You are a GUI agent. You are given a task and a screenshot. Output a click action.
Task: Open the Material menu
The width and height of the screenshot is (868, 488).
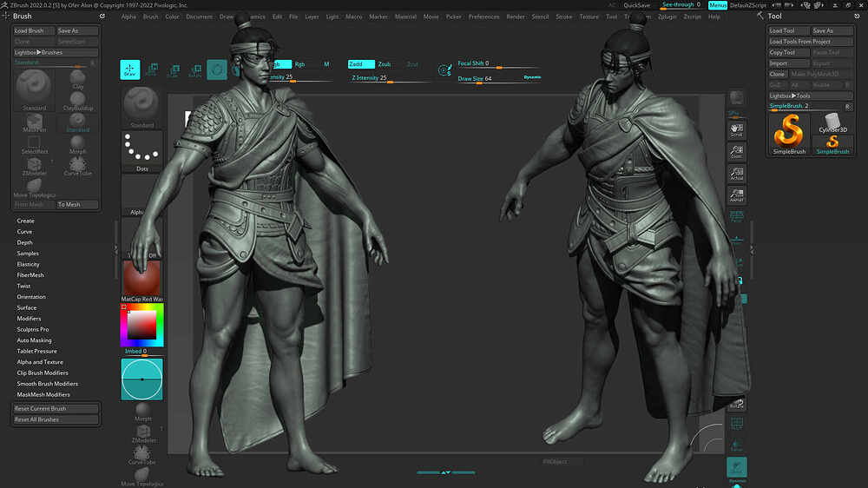point(405,16)
